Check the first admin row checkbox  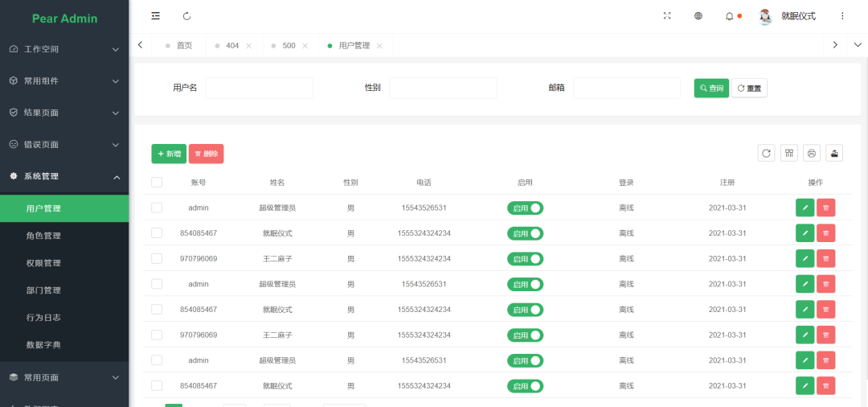(x=157, y=208)
